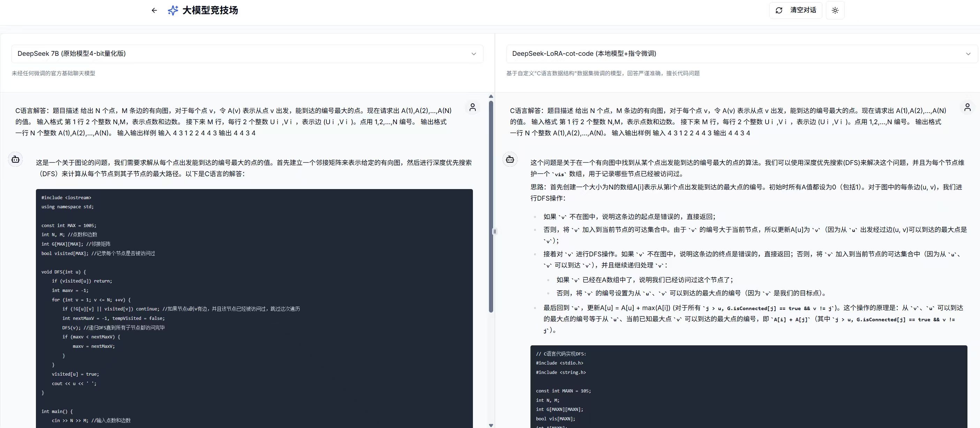Click the left answer intro 这是一个关于图论的问题
This screenshot has width=980, height=428.
coord(254,168)
